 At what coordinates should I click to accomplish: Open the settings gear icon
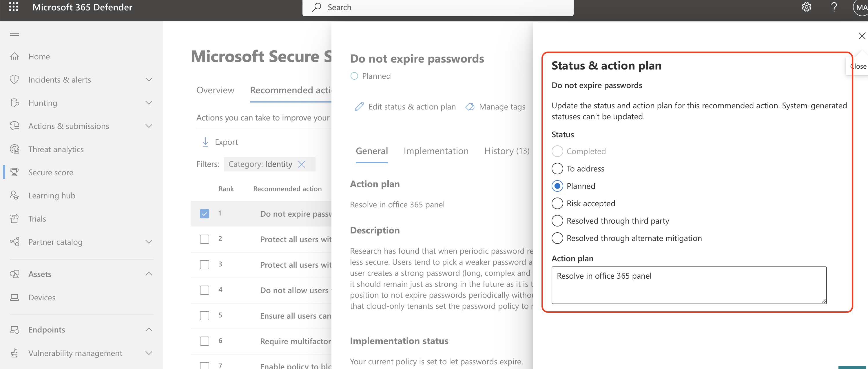806,7
